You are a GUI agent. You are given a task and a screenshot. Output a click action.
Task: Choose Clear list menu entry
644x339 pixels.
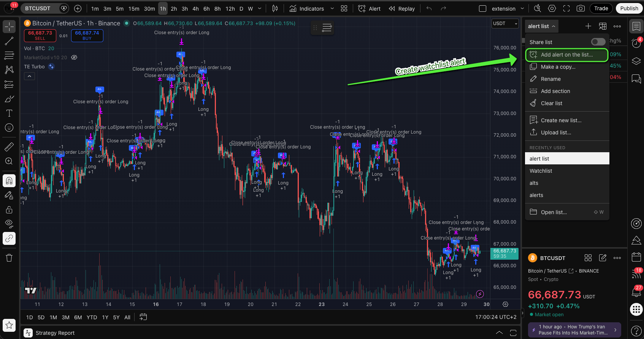tap(567, 103)
